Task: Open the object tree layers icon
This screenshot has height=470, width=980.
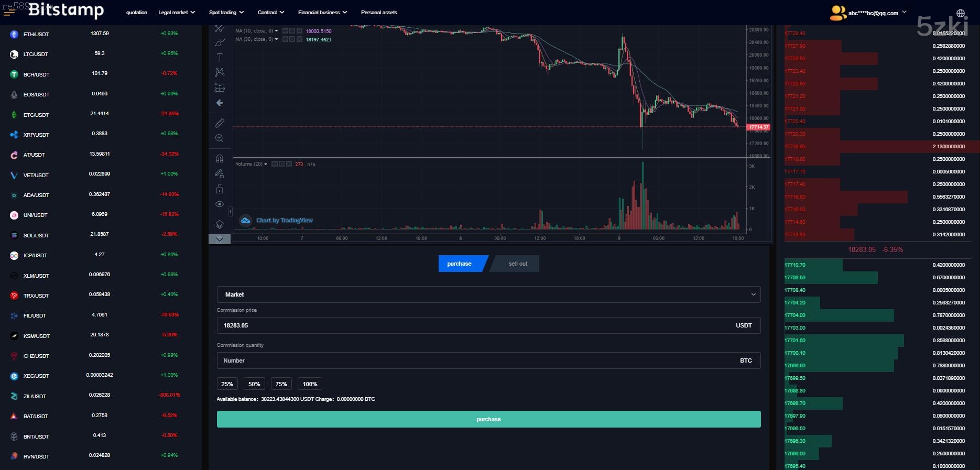Action: tap(220, 224)
